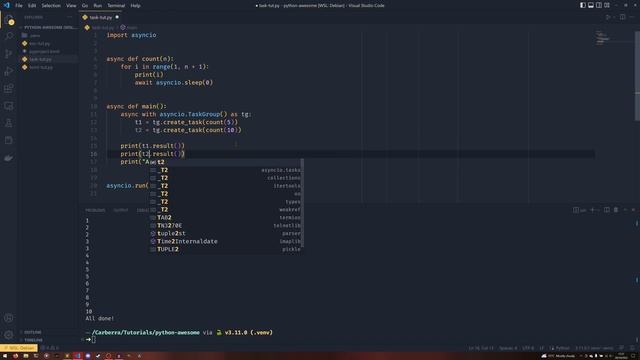Choose _T2 suggestion from asyncio.tasks
Image resolution: width=640 pixels, height=360 pixels.
[225, 170]
